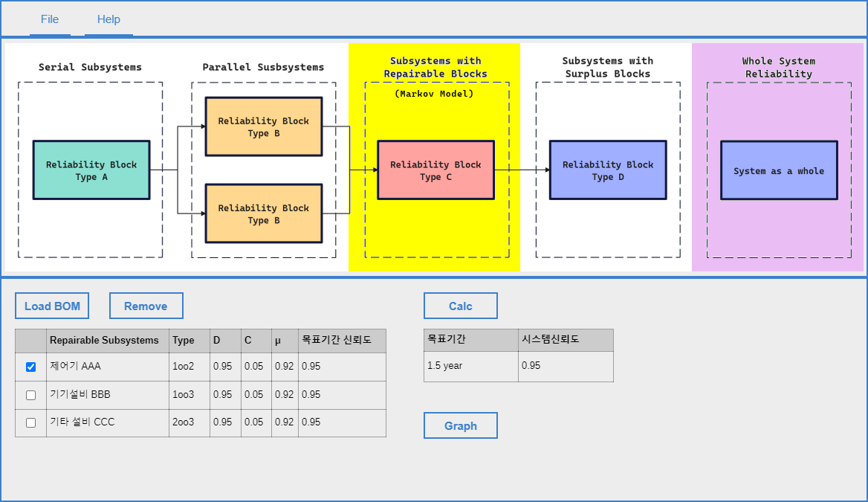Click the Reliability Block Type C box
This screenshot has height=502, width=868.
435,170
